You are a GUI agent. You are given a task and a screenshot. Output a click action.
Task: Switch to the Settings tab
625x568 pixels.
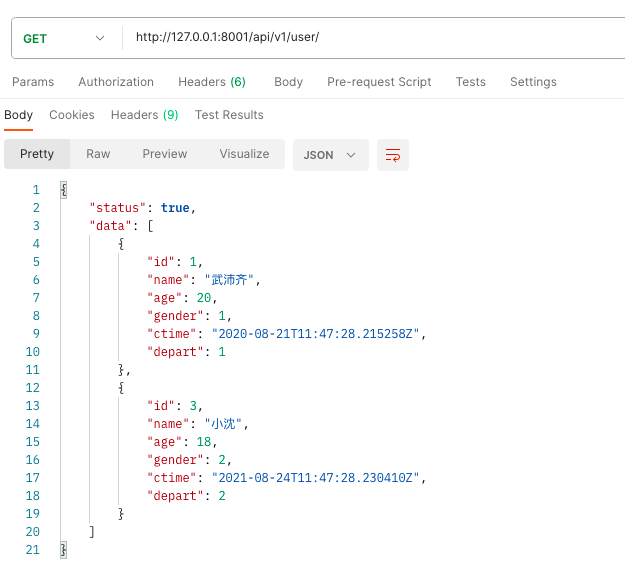pyautogui.click(x=533, y=82)
